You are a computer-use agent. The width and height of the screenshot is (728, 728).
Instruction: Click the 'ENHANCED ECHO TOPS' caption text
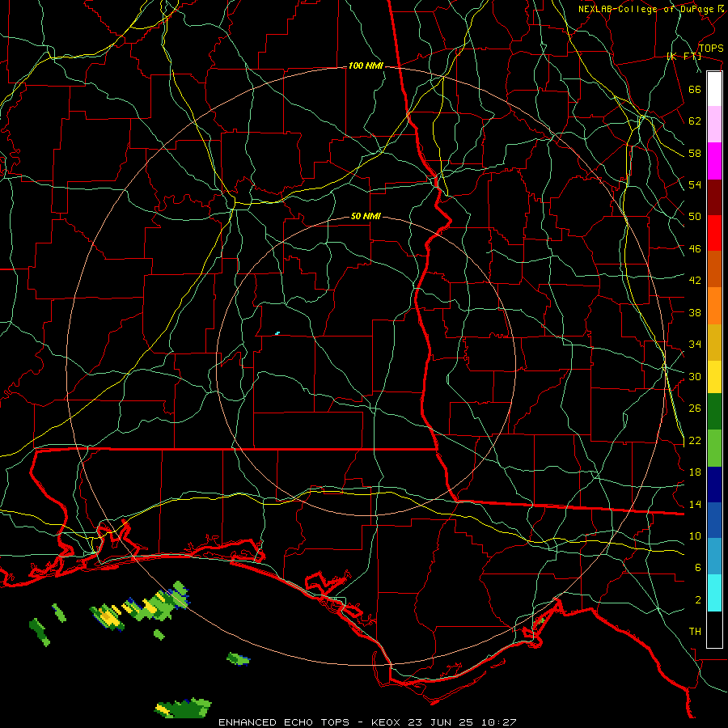pyautogui.click(x=284, y=722)
